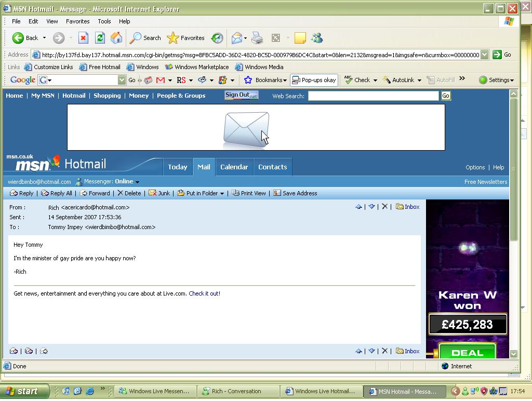Switch to the Today tab
Viewport: 532px width, 401px height.
click(x=178, y=167)
